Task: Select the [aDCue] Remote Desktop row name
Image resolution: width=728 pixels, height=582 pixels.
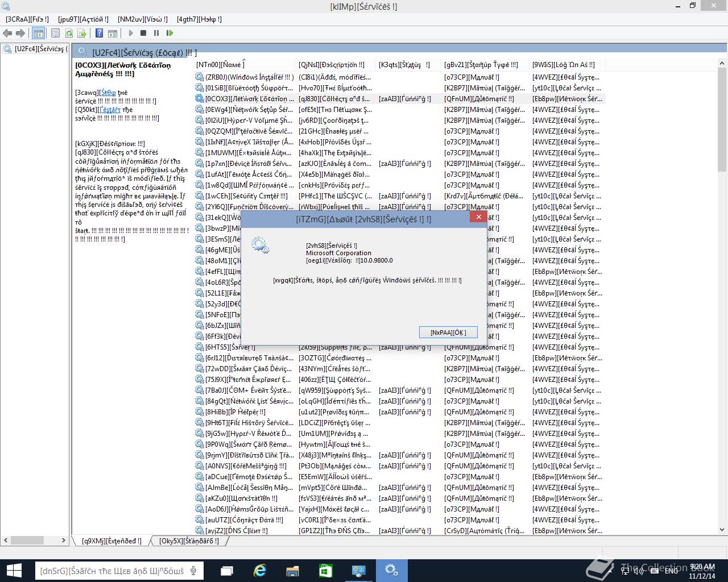Action: click(250, 476)
